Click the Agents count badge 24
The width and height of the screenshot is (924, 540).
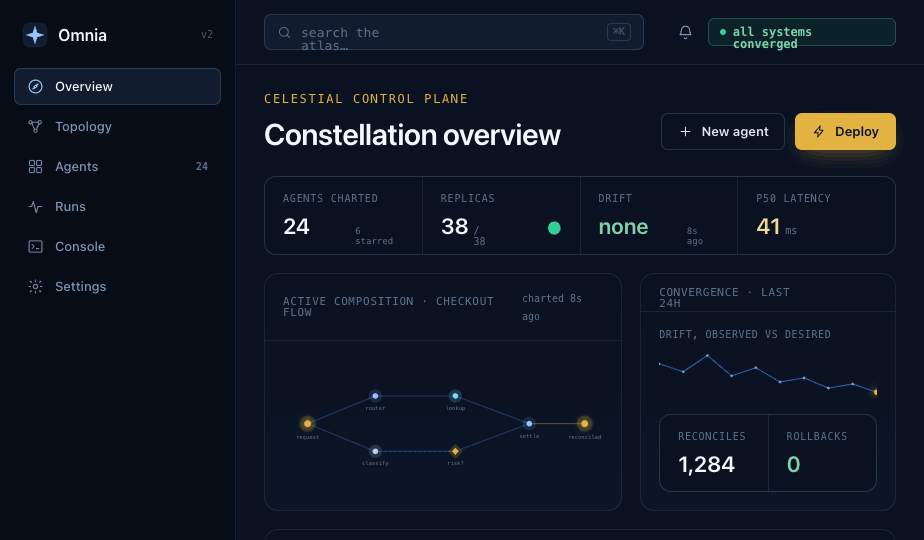tap(202, 167)
